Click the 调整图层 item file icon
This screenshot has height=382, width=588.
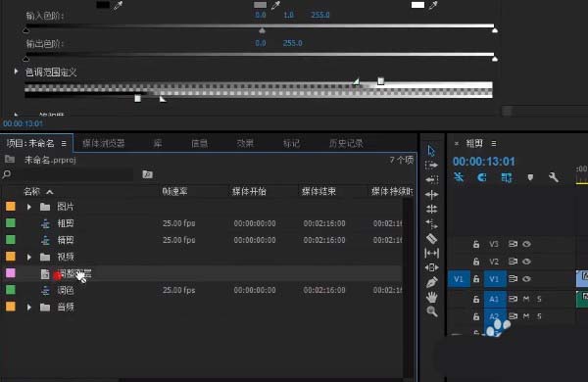pos(45,273)
